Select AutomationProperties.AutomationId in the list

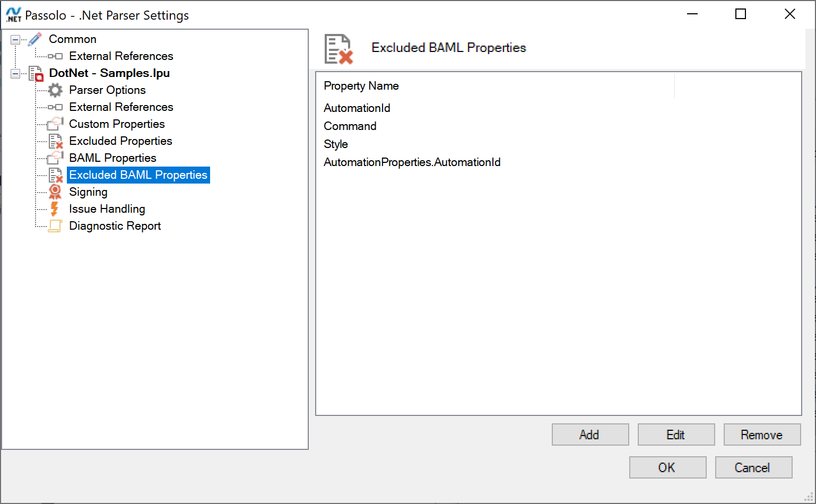click(x=412, y=162)
